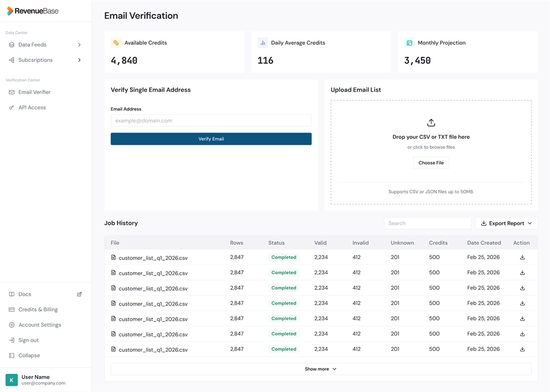Image resolution: width=550 pixels, height=392 pixels.
Task: Click the Choose File button
Action: 431,162
